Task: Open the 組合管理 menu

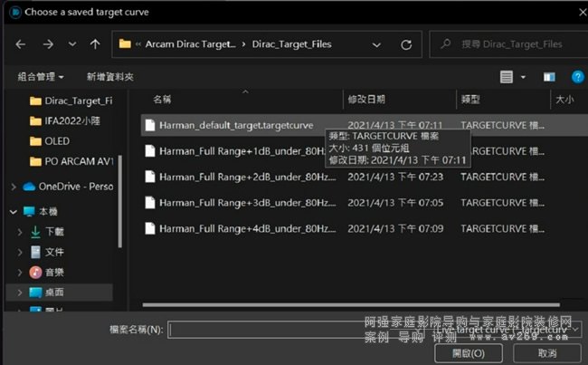Action: (x=40, y=77)
